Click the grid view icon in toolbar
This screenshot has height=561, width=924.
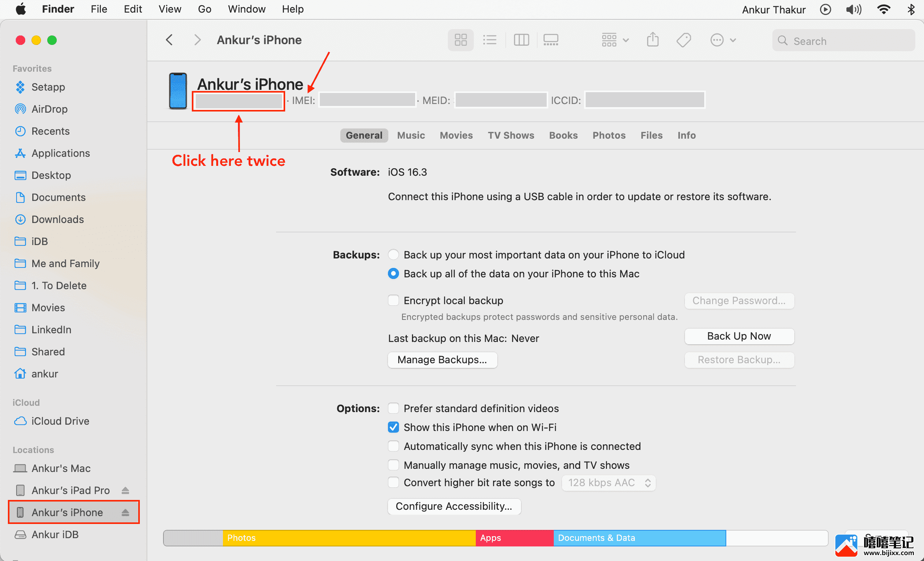point(460,40)
